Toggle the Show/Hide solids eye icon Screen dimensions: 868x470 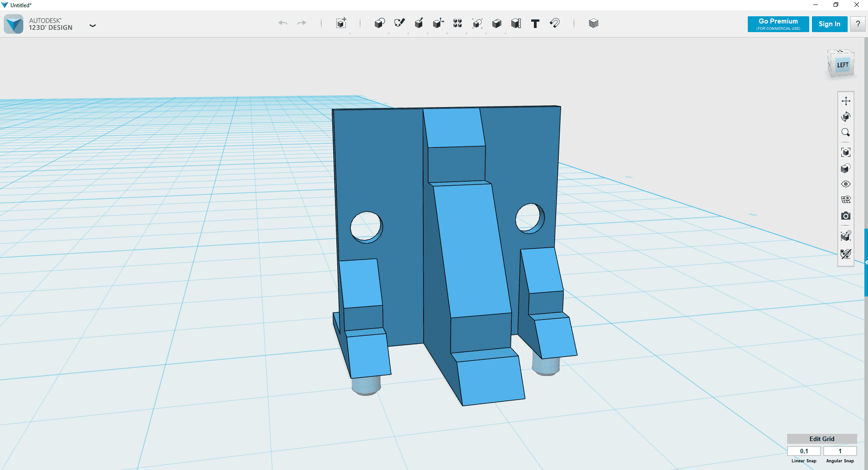click(846, 184)
